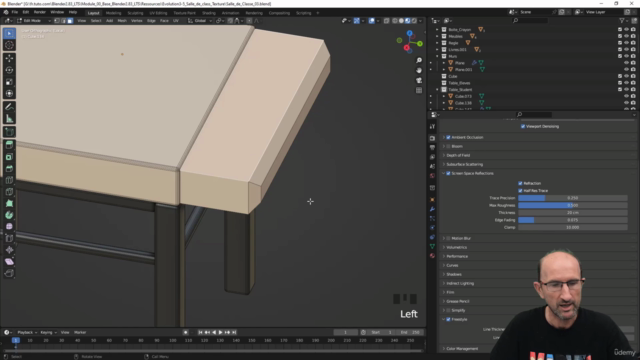Select the Scale tool

[x=9, y=82]
